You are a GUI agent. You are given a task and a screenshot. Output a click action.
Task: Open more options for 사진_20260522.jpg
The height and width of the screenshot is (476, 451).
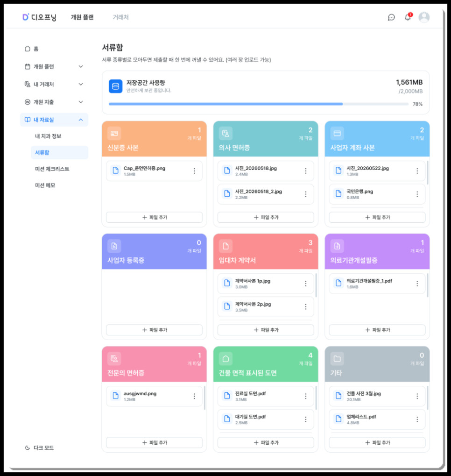(x=417, y=171)
